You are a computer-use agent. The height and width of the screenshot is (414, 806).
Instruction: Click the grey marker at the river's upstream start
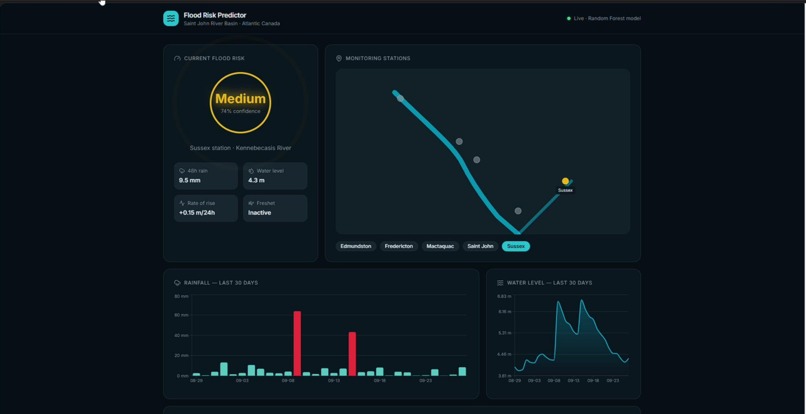[400, 98]
